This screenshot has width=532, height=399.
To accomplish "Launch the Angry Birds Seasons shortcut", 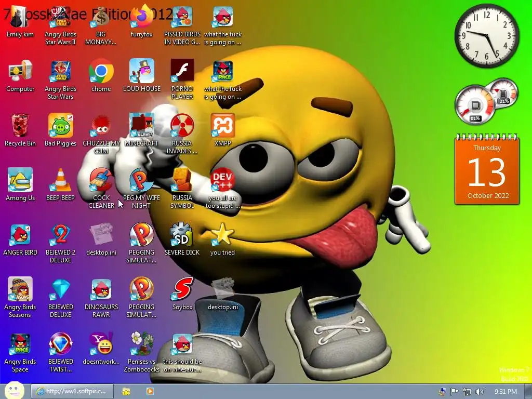I will [x=20, y=298].
